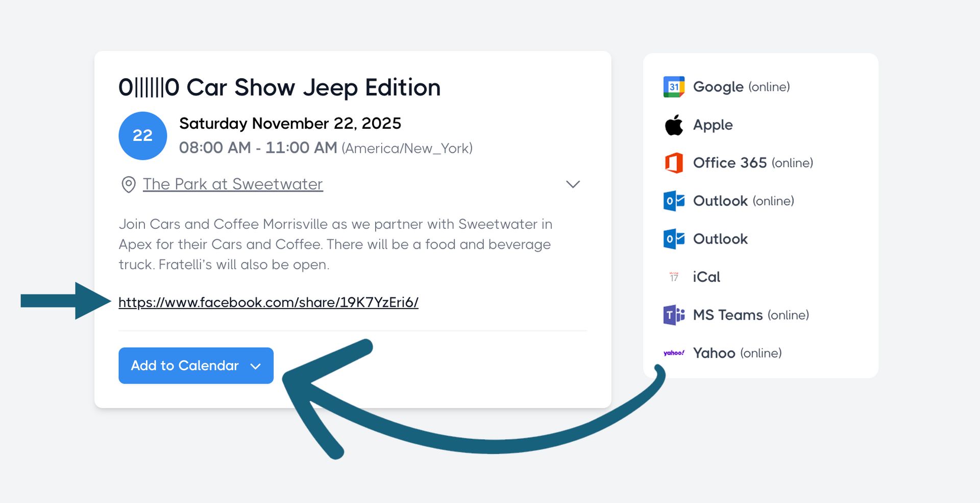Click the blue 22 date badge
This screenshot has height=503, width=980.
[x=142, y=136]
